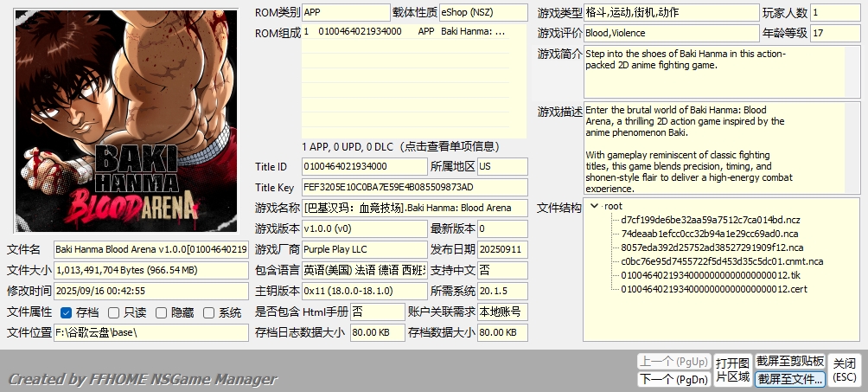This screenshot has height=392, width=868.
Task: Select the 存档日志数据大小 80.00 KB field
Action: pyautogui.click(x=378, y=332)
